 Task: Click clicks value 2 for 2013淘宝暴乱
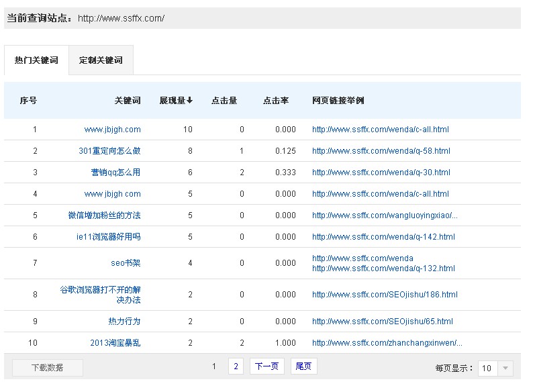click(242, 343)
